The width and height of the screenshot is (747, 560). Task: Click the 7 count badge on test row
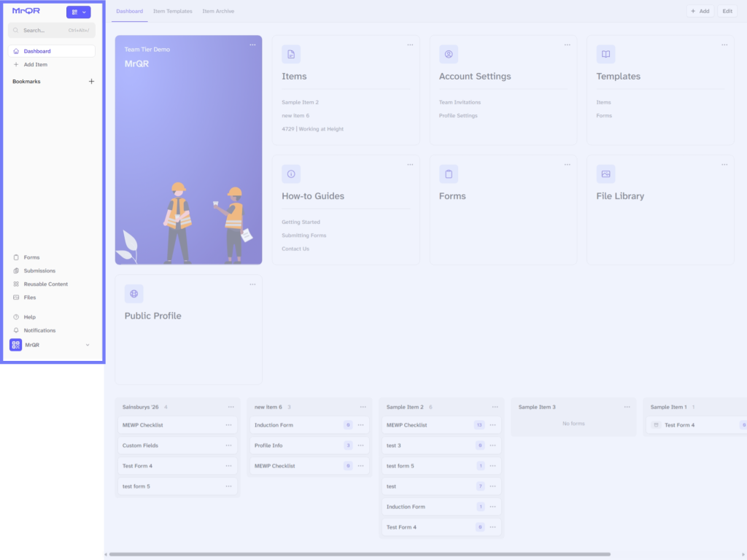480,486
